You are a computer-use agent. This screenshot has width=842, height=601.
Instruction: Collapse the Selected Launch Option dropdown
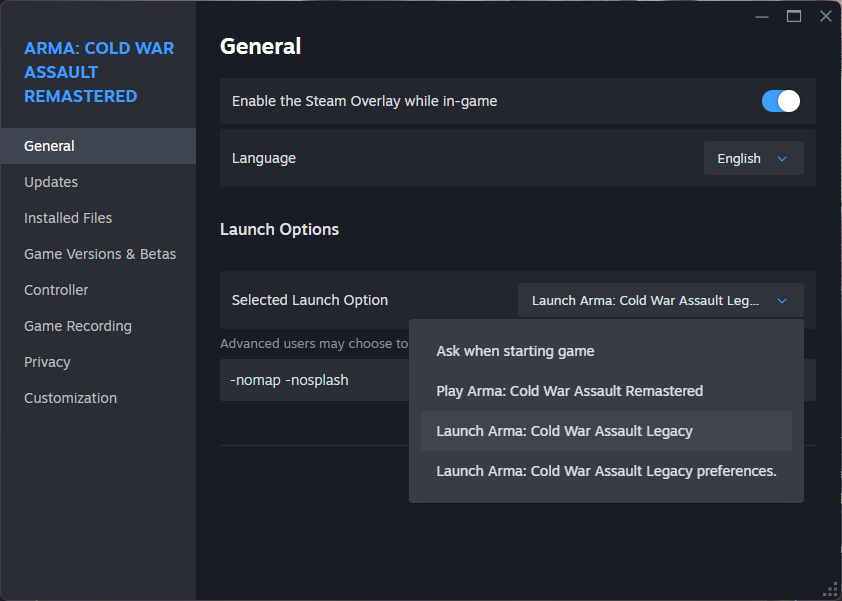(x=660, y=300)
